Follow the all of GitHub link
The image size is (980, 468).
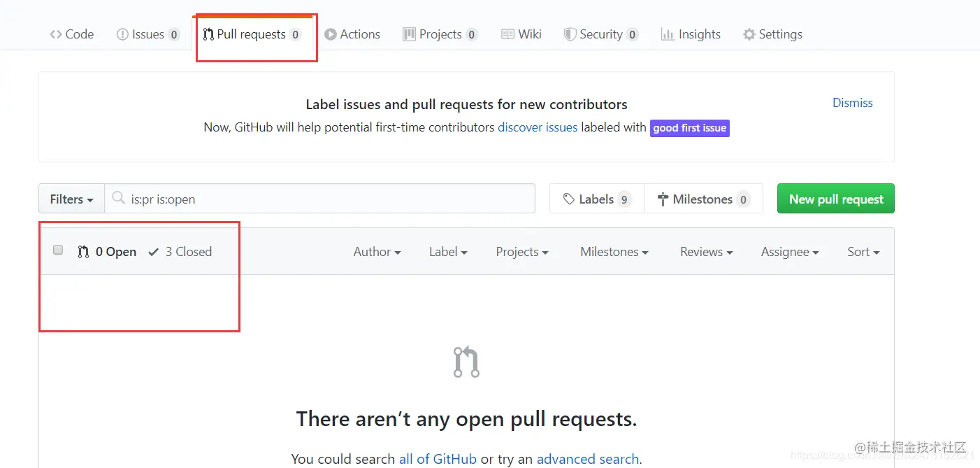tap(438, 459)
